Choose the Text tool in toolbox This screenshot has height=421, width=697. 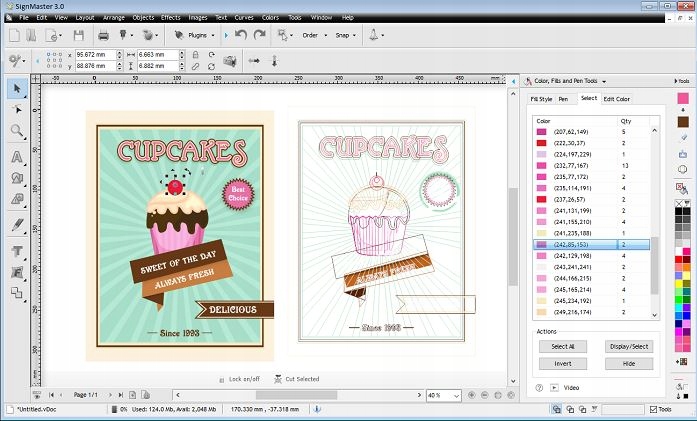(17, 156)
